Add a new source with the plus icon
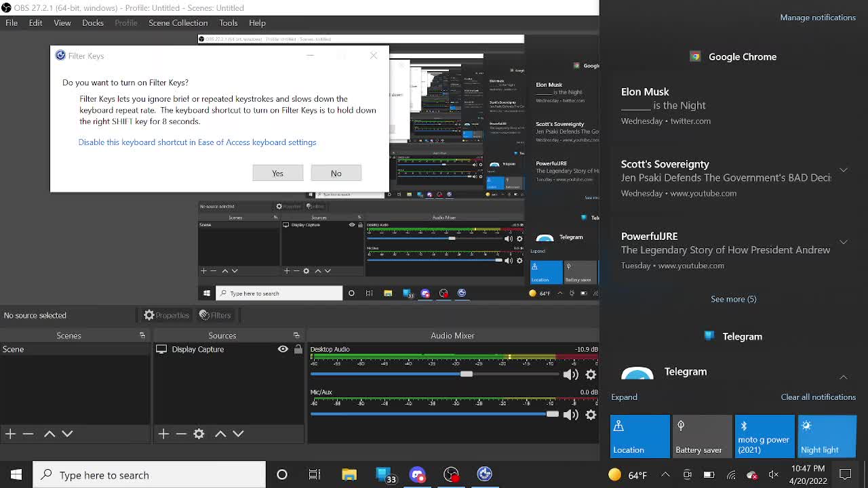The height and width of the screenshot is (488, 868). [x=163, y=434]
